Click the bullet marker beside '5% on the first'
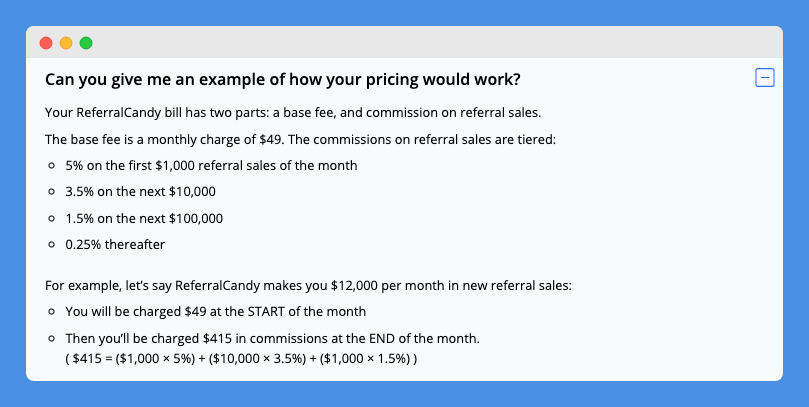The image size is (809, 407). pos(51,166)
